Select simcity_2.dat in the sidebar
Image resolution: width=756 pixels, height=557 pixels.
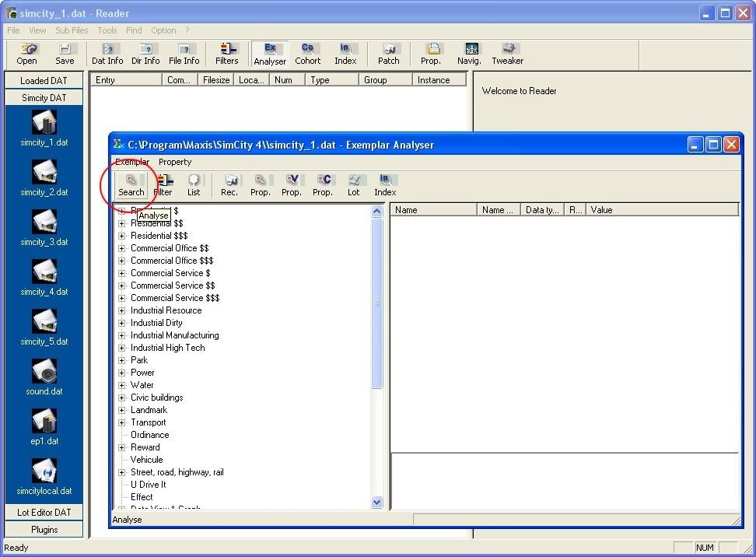[x=44, y=178]
